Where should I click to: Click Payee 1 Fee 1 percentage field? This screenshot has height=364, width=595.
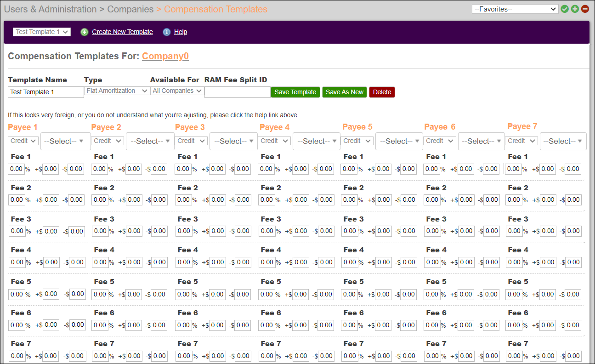[15, 169]
